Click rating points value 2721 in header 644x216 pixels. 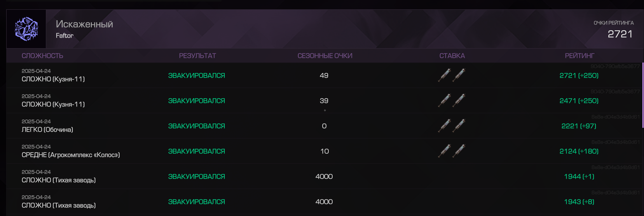[620, 34]
